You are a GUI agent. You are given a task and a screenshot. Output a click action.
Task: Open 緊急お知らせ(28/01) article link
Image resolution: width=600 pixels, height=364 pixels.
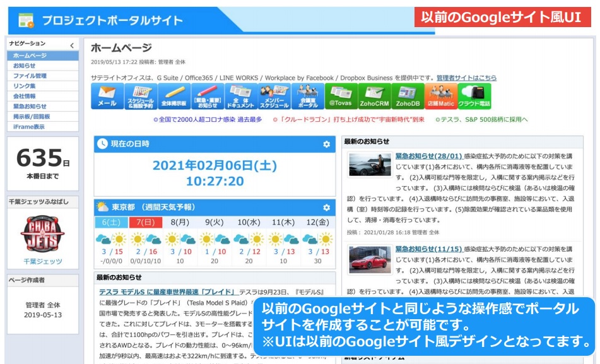click(x=428, y=156)
